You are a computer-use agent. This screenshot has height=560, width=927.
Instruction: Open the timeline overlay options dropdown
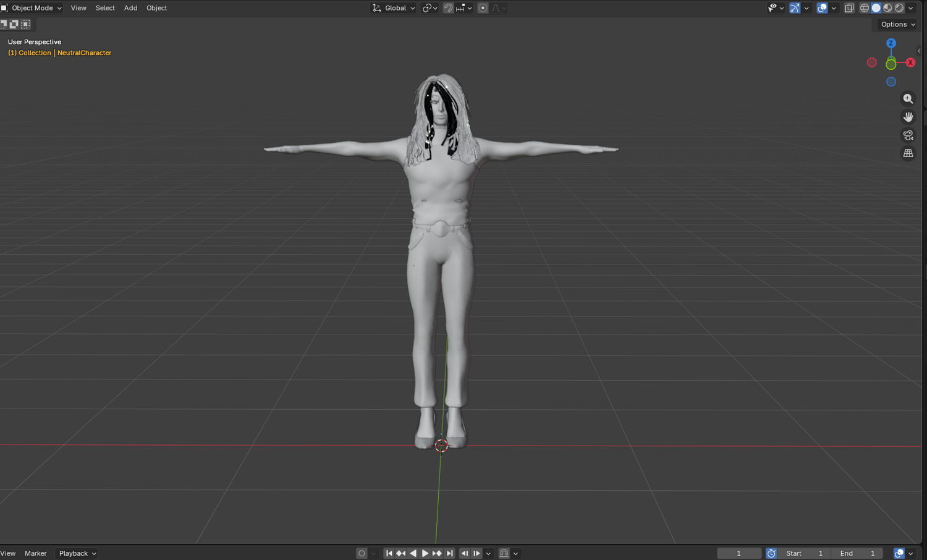[911, 553]
